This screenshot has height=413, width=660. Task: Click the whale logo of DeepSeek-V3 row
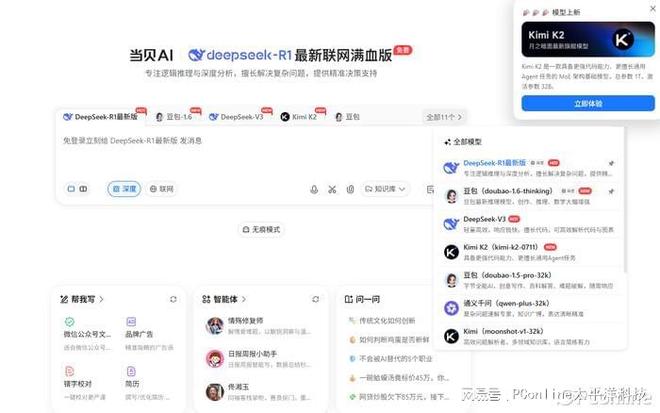coord(451,224)
